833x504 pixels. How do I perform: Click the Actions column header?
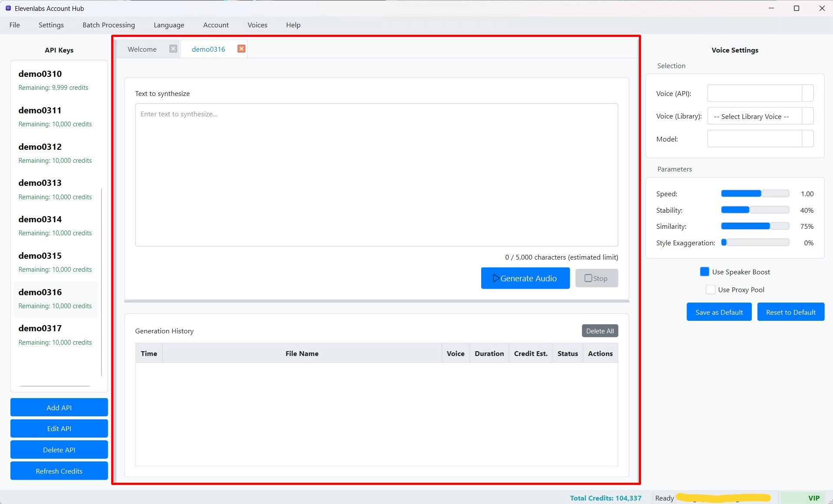[x=600, y=353]
